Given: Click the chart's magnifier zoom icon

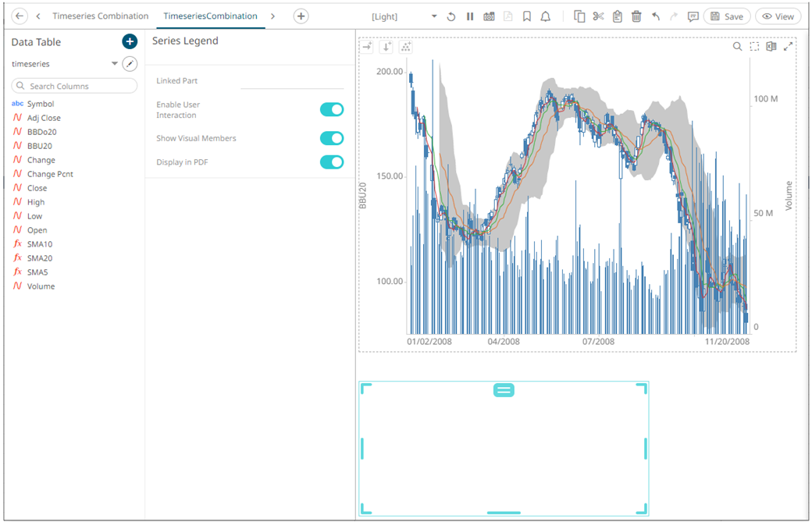Looking at the screenshot, I should click(737, 47).
